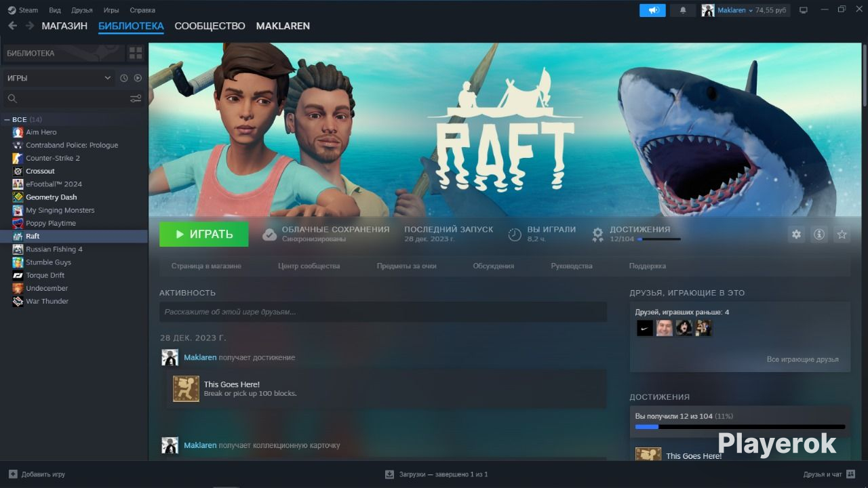Open the MAKLAREN profile tab
This screenshot has height=488, width=868.
[x=283, y=26]
